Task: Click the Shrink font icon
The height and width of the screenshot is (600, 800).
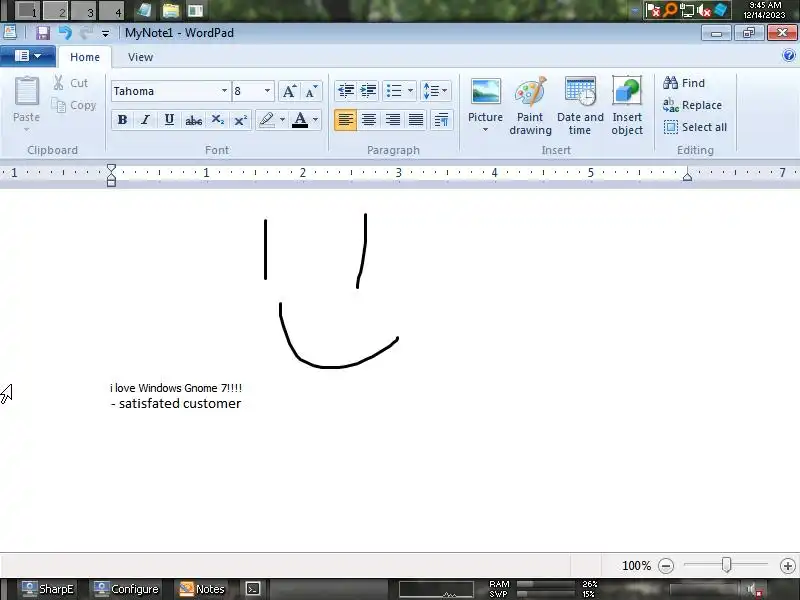Action: pyautogui.click(x=311, y=91)
